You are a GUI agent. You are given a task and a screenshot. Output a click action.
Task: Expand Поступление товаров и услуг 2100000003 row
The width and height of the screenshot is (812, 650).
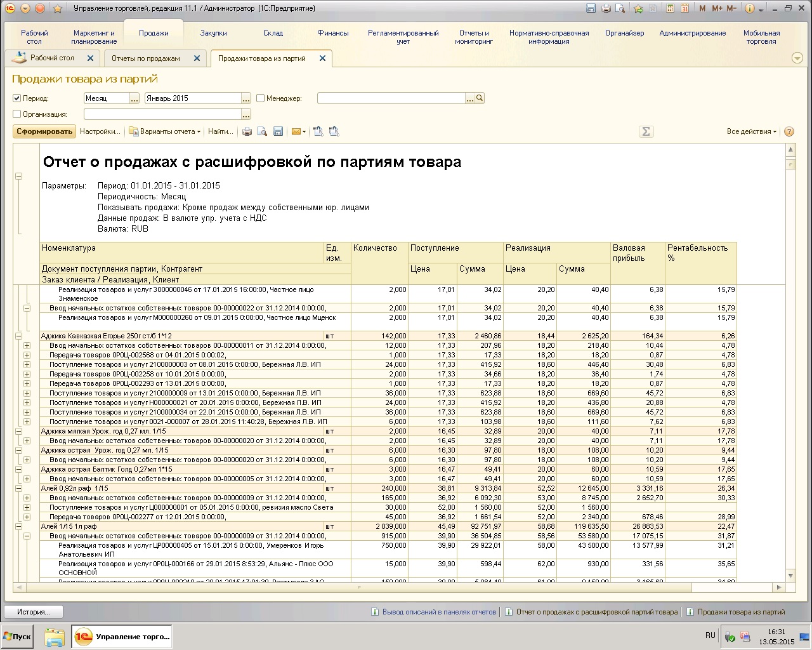(x=27, y=365)
